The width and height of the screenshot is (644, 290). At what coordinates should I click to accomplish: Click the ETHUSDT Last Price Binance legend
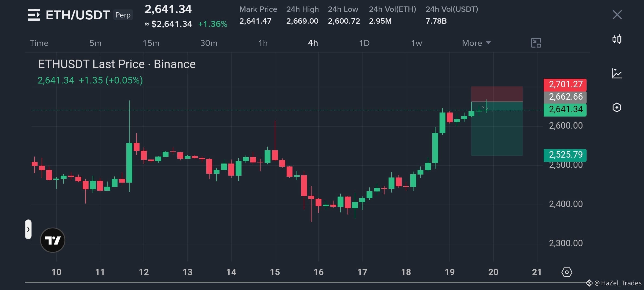click(117, 64)
